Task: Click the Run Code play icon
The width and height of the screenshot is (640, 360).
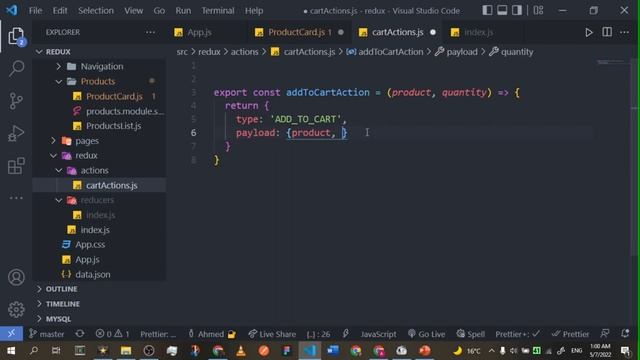Action: pos(589,32)
